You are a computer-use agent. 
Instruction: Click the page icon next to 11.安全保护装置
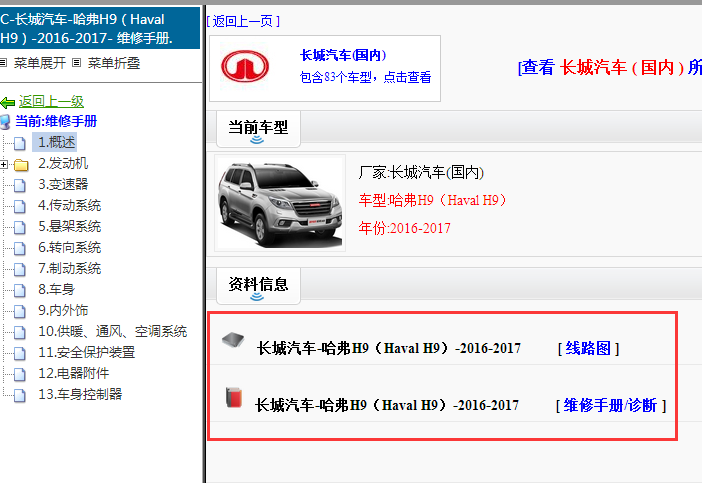(20, 353)
